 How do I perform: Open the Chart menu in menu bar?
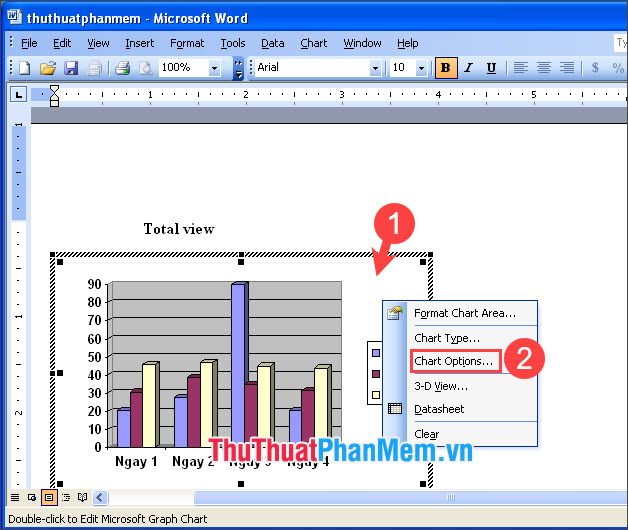pyautogui.click(x=313, y=43)
